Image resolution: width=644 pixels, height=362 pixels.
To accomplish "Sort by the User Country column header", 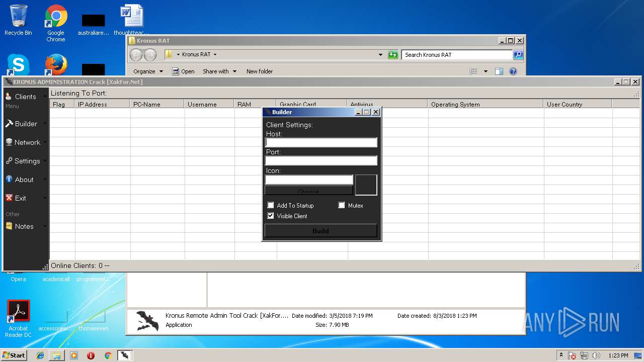I will pyautogui.click(x=578, y=104).
